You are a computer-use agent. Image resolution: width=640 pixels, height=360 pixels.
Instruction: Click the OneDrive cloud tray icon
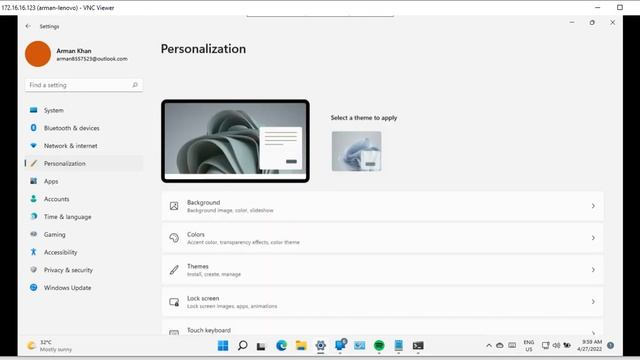[500, 346]
